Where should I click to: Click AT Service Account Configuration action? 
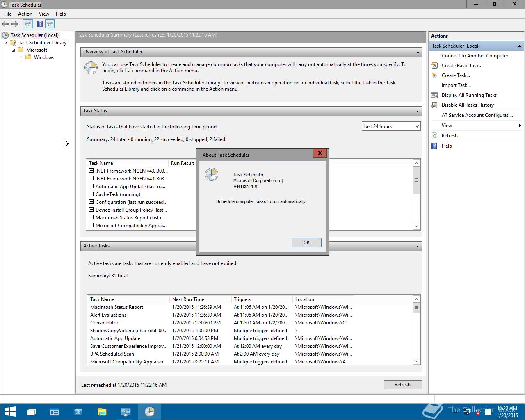pyautogui.click(x=477, y=115)
